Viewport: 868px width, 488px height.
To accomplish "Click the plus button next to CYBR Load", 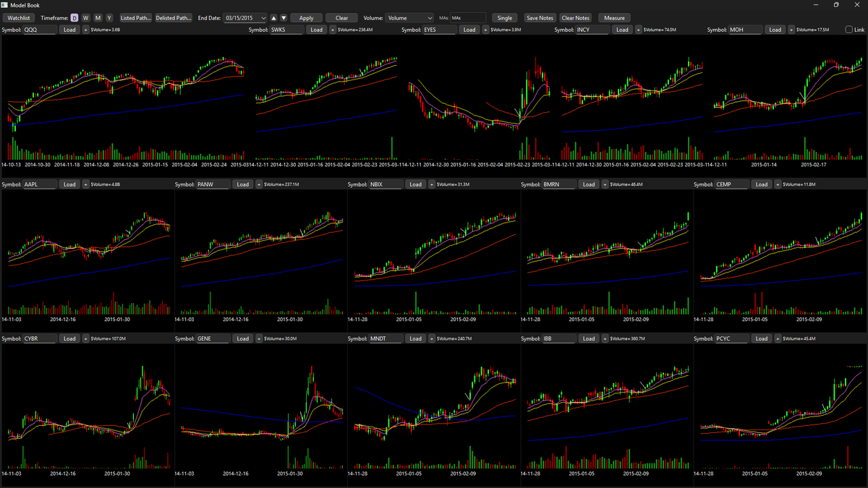I will [x=86, y=338].
